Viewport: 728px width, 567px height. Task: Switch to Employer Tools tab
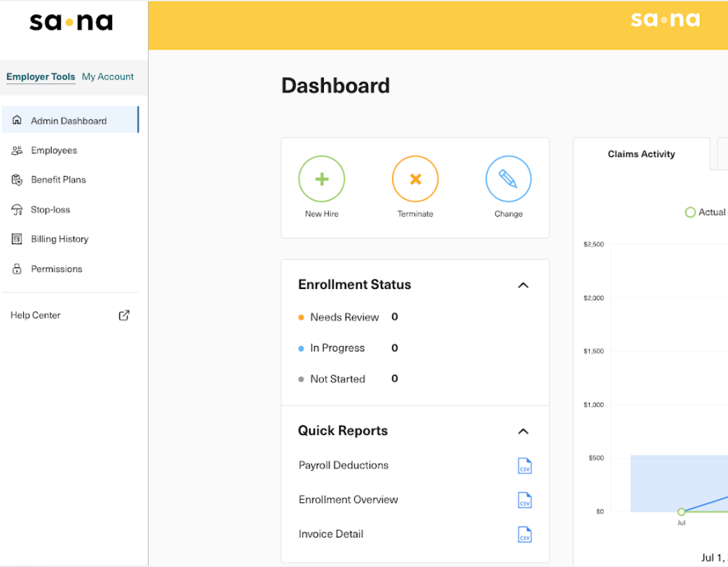(x=40, y=77)
